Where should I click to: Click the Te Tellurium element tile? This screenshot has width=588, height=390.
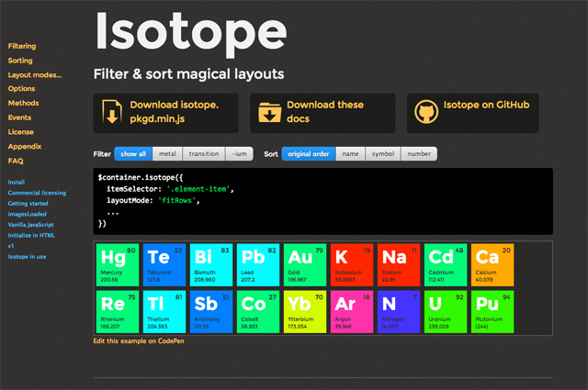[164, 265]
